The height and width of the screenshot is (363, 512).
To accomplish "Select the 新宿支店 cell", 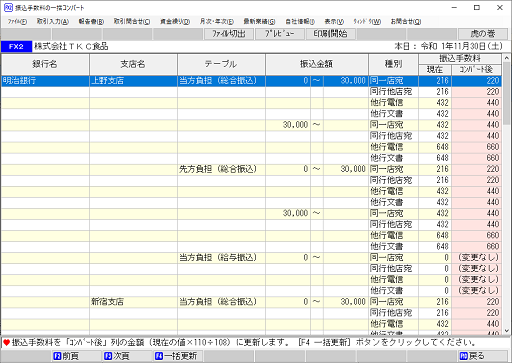I will [133, 302].
